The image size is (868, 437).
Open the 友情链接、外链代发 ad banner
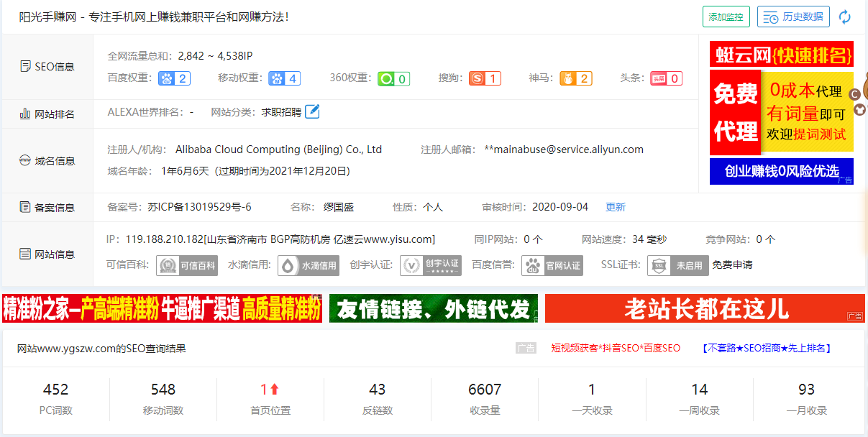434,308
